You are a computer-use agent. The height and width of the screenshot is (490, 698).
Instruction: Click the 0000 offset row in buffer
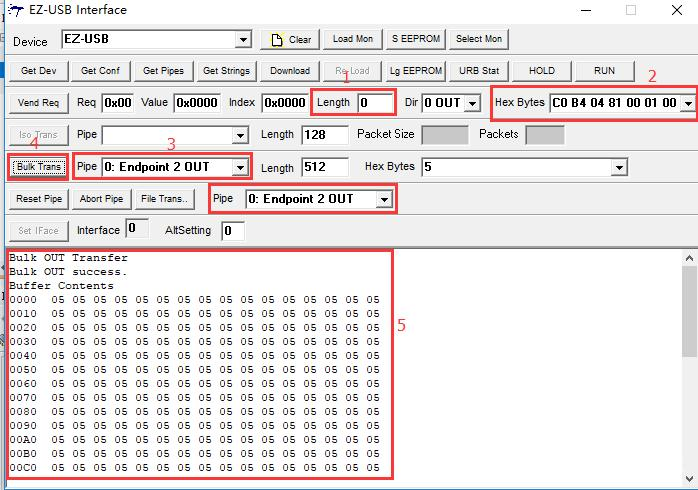point(195,300)
